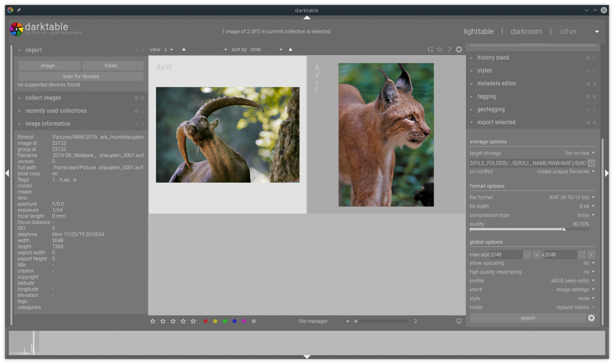
Task: Rate the image with the fifth star
Action: coord(193,321)
